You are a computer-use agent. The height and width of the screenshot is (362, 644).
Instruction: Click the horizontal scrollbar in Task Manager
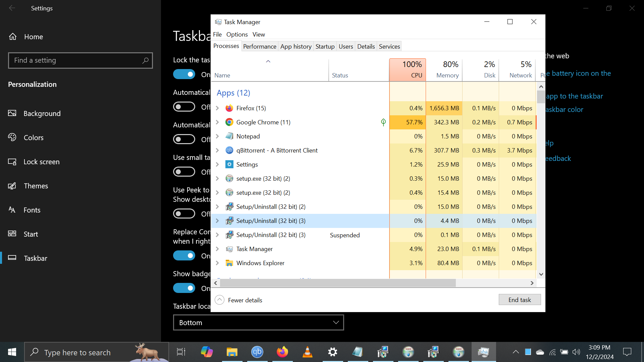[338, 283]
